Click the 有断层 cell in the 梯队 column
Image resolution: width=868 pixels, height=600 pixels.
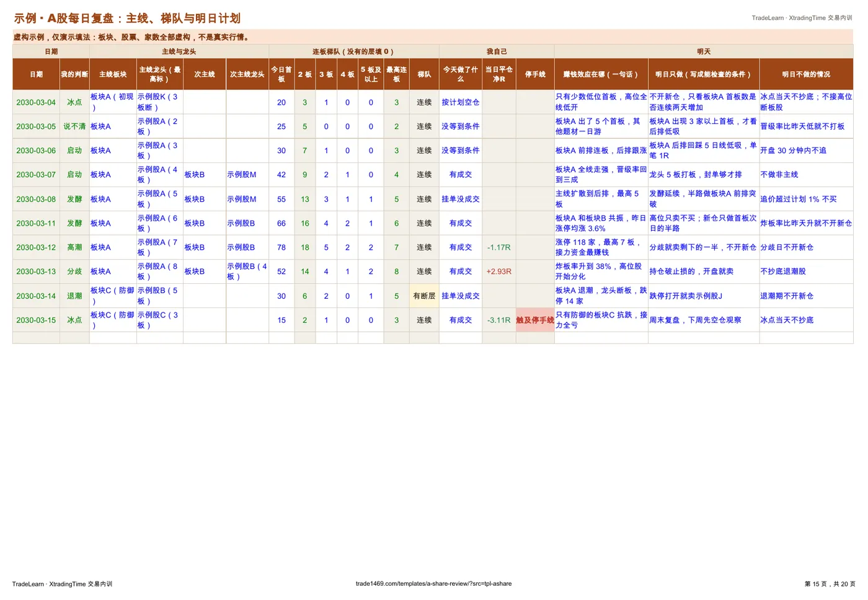point(424,296)
